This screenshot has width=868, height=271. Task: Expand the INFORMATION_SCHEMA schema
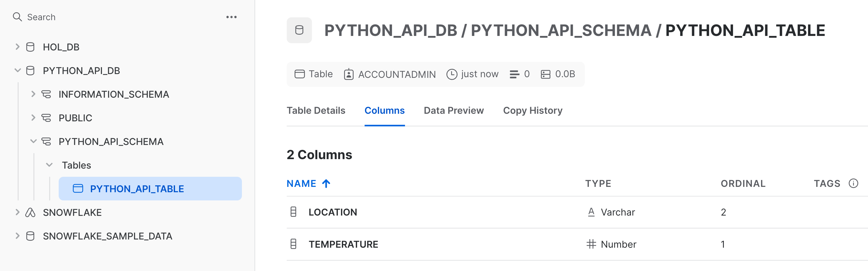tap(33, 94)
